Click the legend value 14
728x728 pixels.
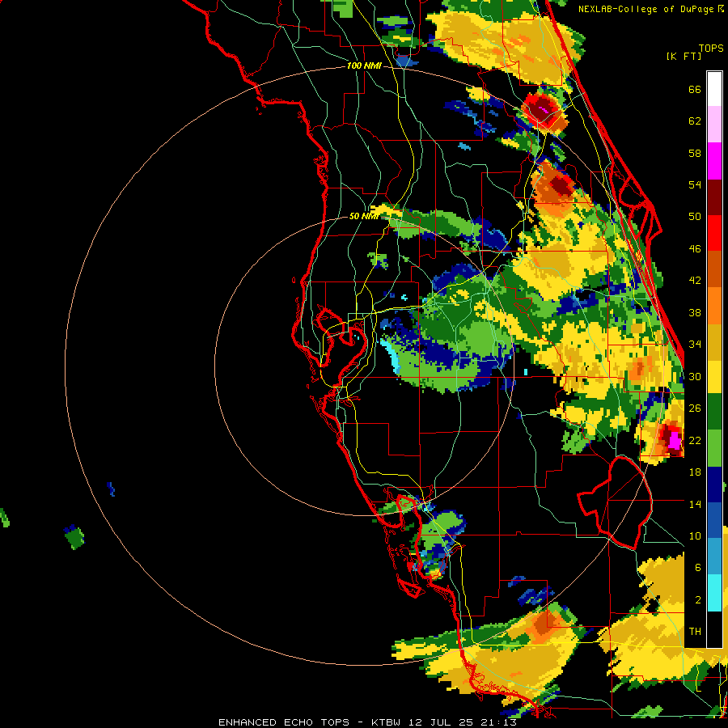click(695, 504)
